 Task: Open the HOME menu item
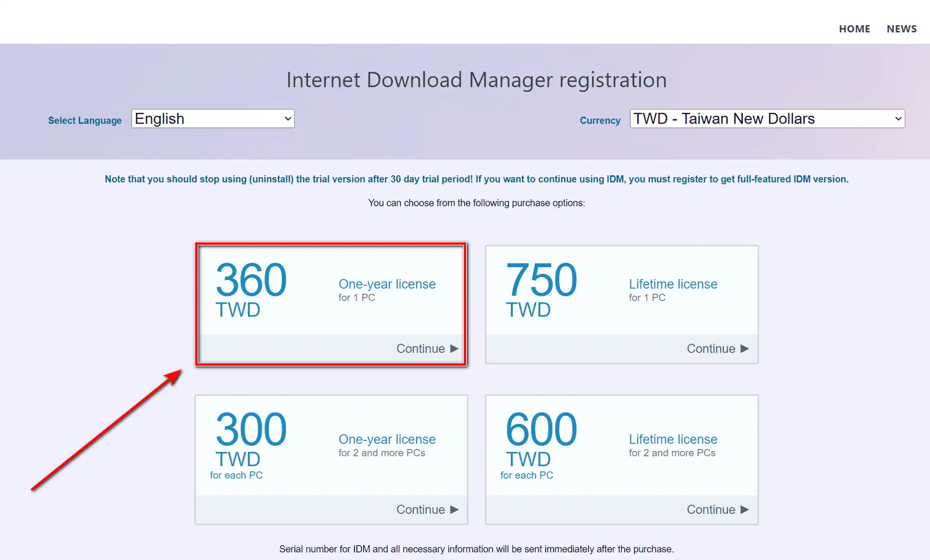point(854,29)
